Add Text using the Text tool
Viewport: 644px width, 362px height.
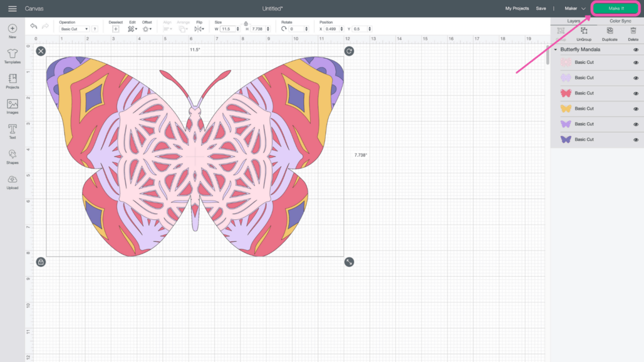(x=12, y=132)
